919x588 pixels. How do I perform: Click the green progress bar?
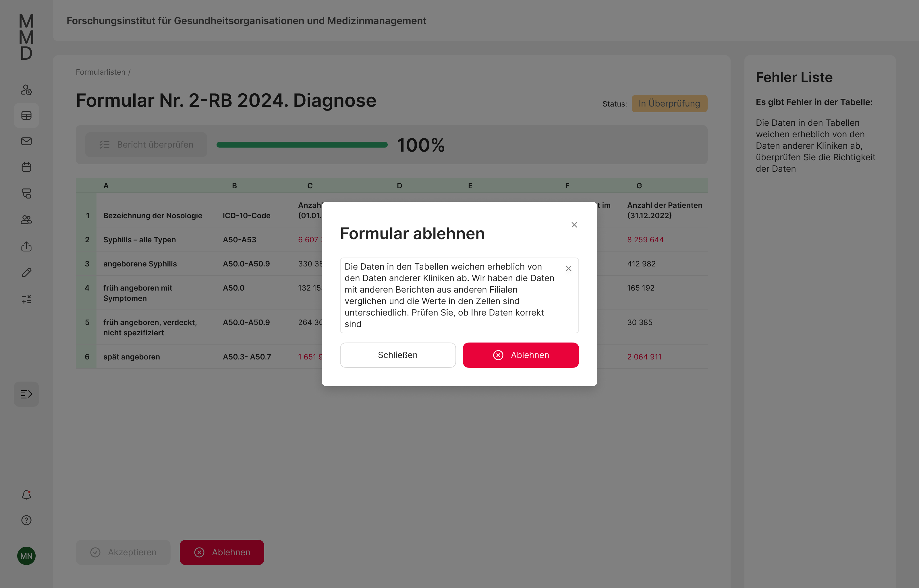click(x=302, y=145)
